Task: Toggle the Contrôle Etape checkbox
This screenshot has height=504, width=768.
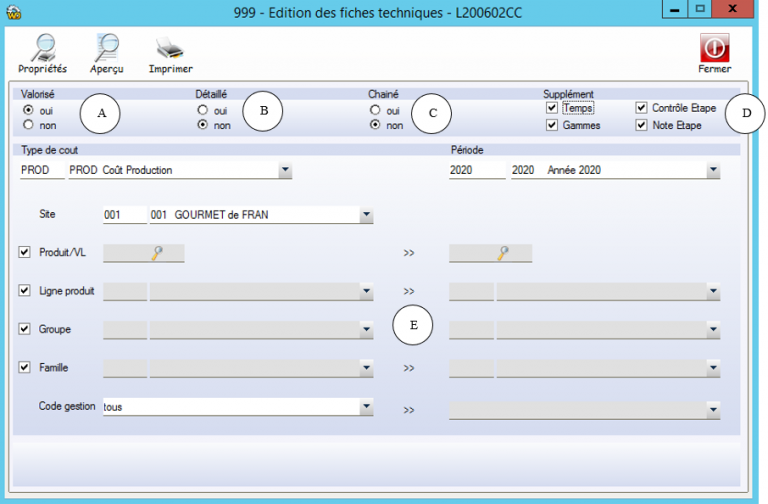Action: [x=642, y=108]
